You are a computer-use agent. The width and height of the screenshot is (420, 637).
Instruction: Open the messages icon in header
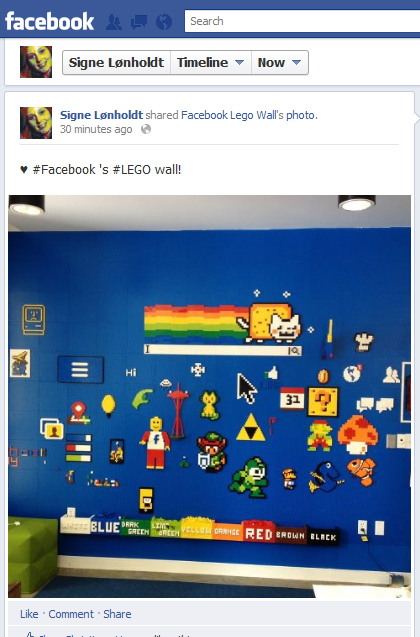(139, 22)
